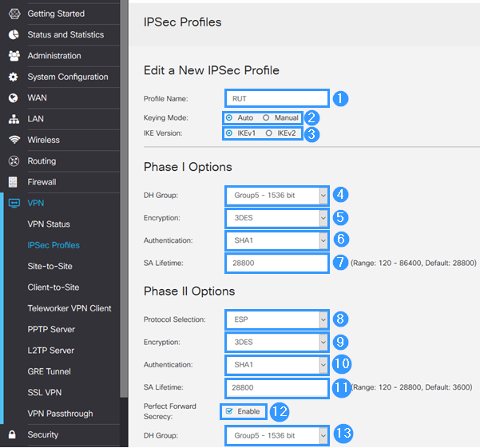This screenshot has height=448, width=480.
Task: Click the Routing icon in sidebar
Action: 13,161
